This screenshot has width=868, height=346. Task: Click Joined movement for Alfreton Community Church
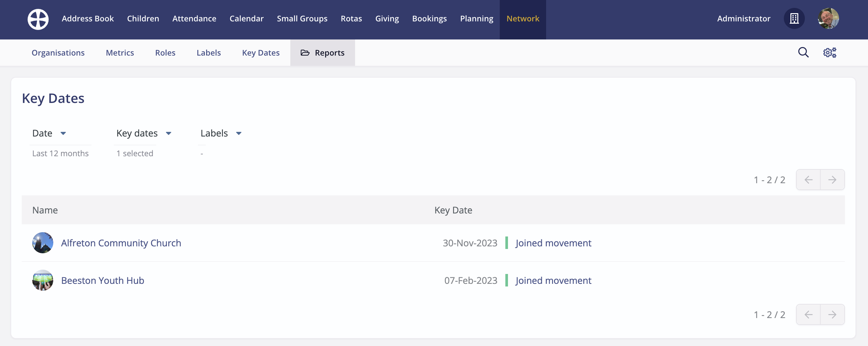click(553, 243)
